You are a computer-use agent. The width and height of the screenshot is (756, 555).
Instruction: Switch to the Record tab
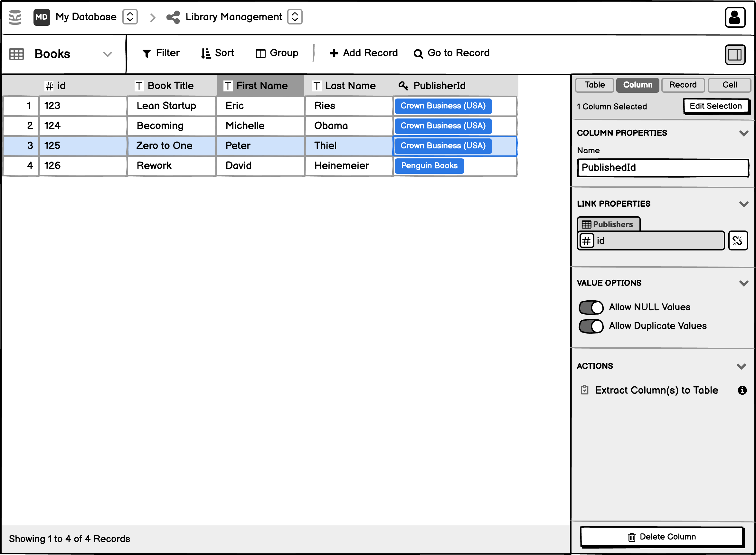pos(683,85)
